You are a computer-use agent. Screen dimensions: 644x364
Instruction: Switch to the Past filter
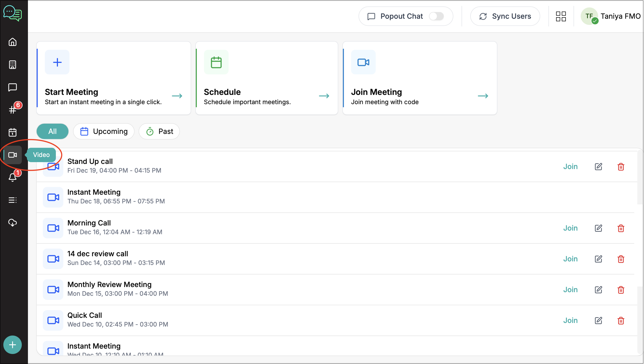(x=159, y=131)
